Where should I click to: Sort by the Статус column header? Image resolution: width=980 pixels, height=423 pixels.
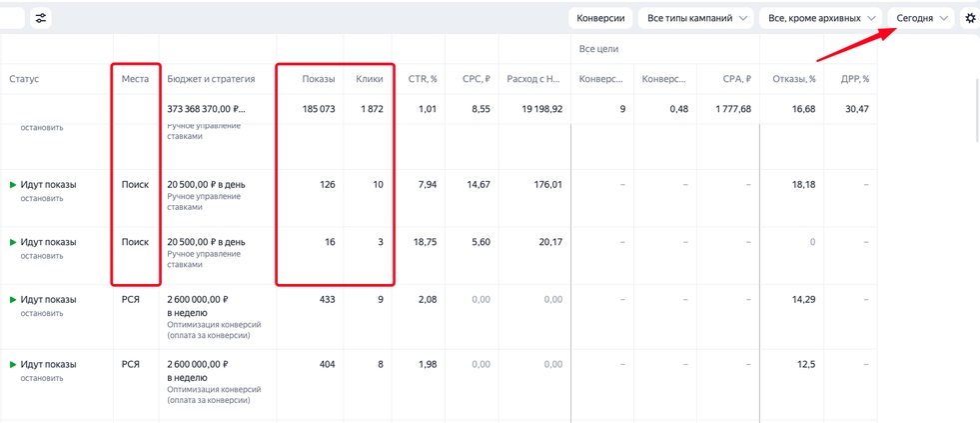tap(23, 79)
